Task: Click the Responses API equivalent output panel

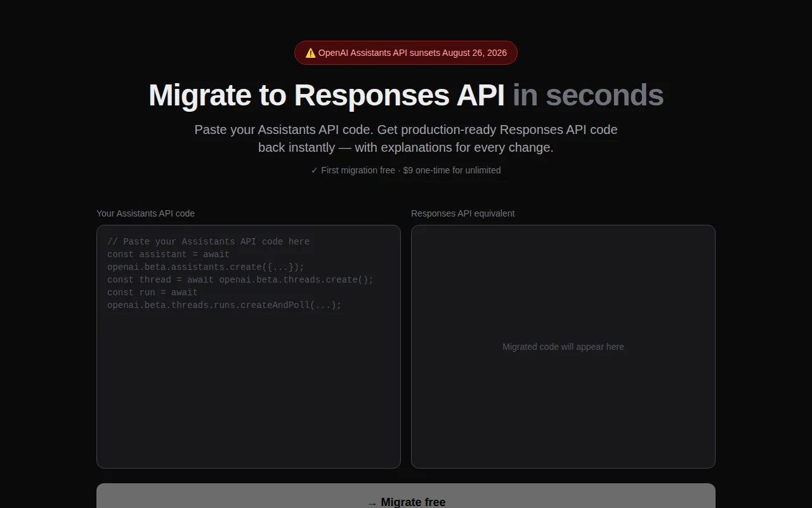Action: tap(563, 347)
